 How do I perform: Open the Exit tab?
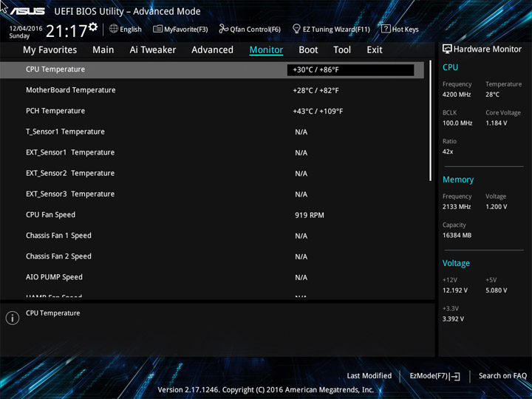tap(375, 50)
